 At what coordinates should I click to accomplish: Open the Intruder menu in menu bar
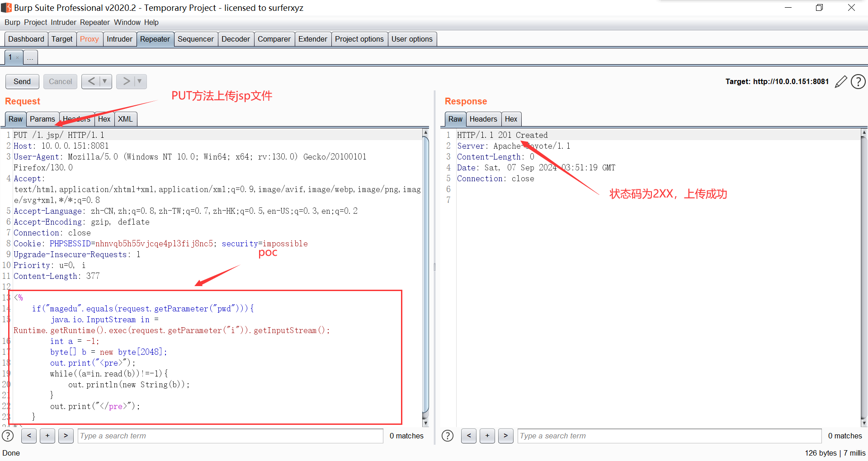(x=63, y=22)
